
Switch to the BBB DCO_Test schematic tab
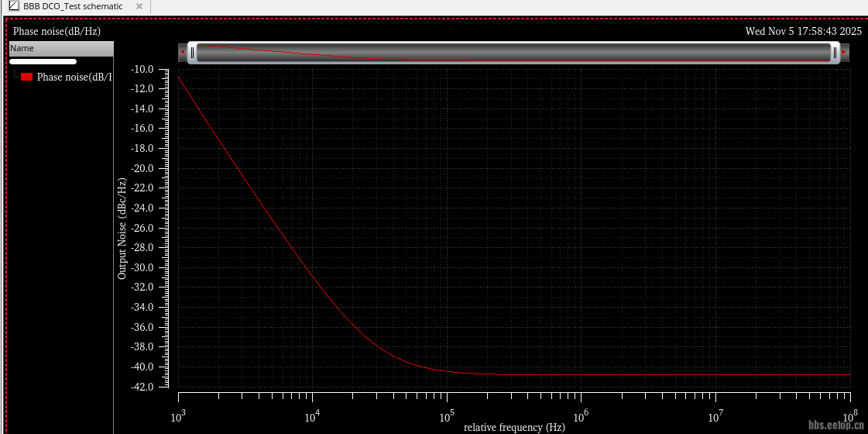tap(73, 6)
